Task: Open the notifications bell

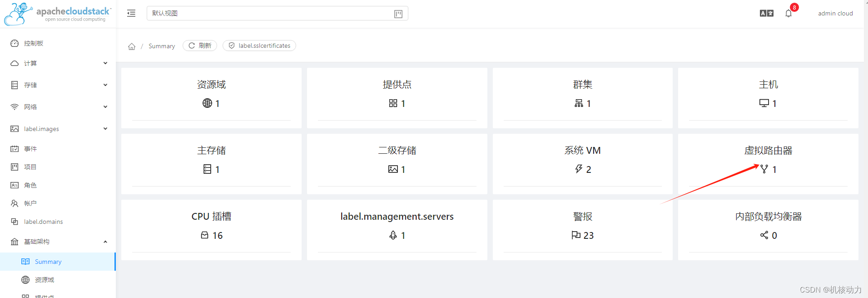Action: (x=789, y=13)
